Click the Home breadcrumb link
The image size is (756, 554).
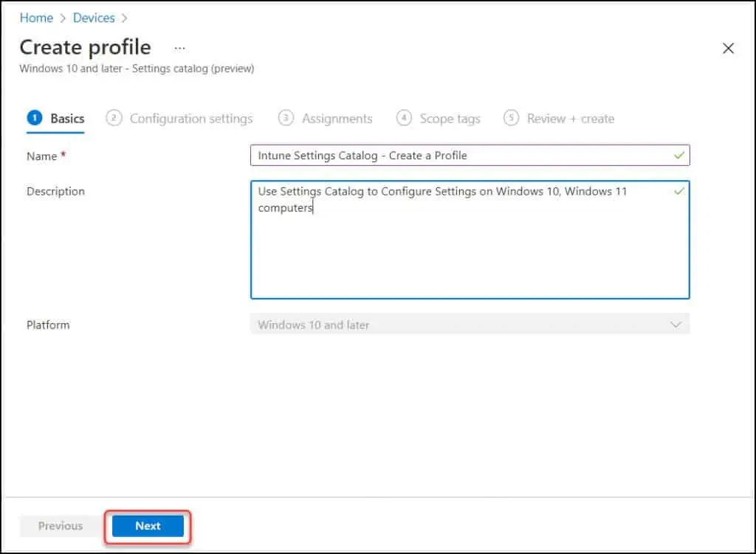coord(36,18)
